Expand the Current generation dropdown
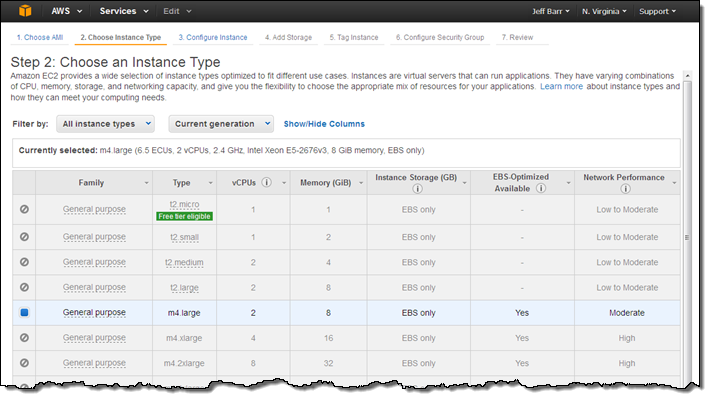710x399 pixels. click(x=221, y=124)
